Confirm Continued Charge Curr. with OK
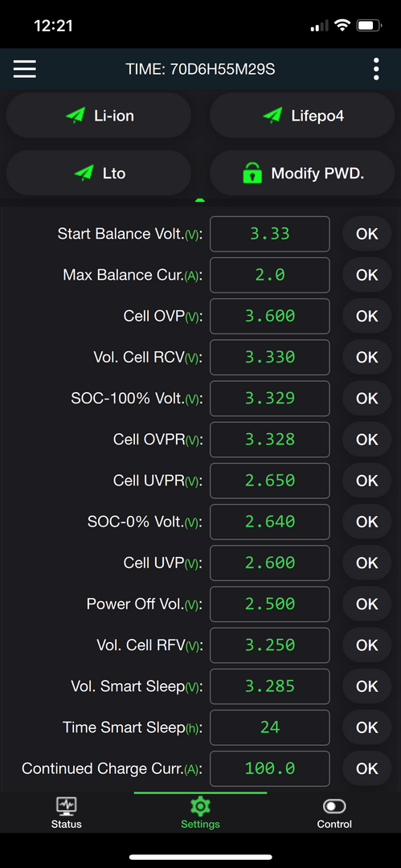This screenshot has width=401, height=868. pyautogui.click(x=366, y=768)
